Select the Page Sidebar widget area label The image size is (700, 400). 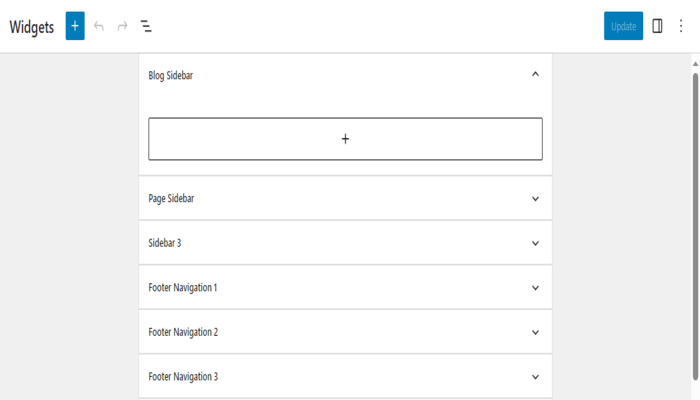(x=171, y=199)
